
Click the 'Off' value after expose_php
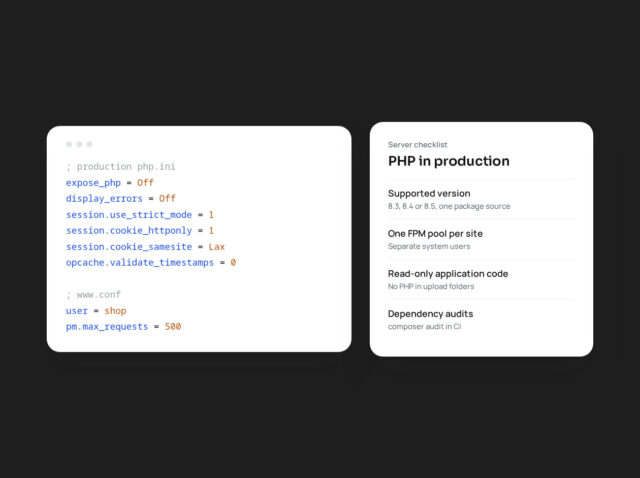click(x=145, y=182)
